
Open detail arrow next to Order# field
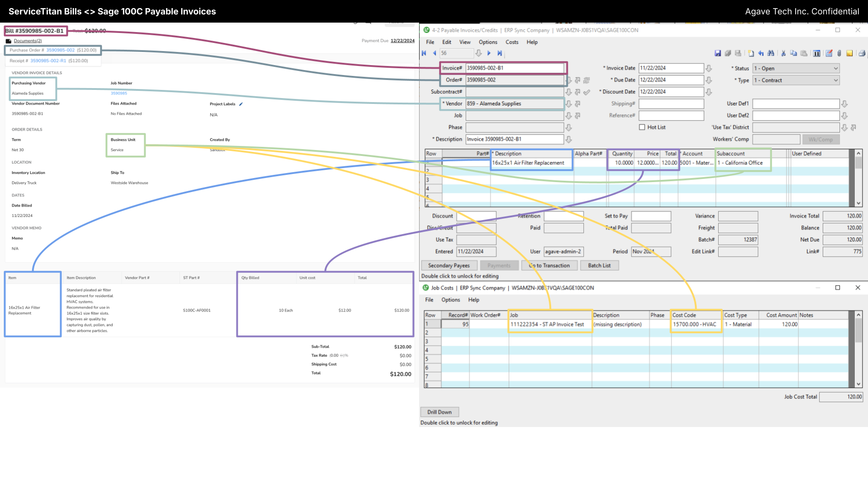coord(577,80)
